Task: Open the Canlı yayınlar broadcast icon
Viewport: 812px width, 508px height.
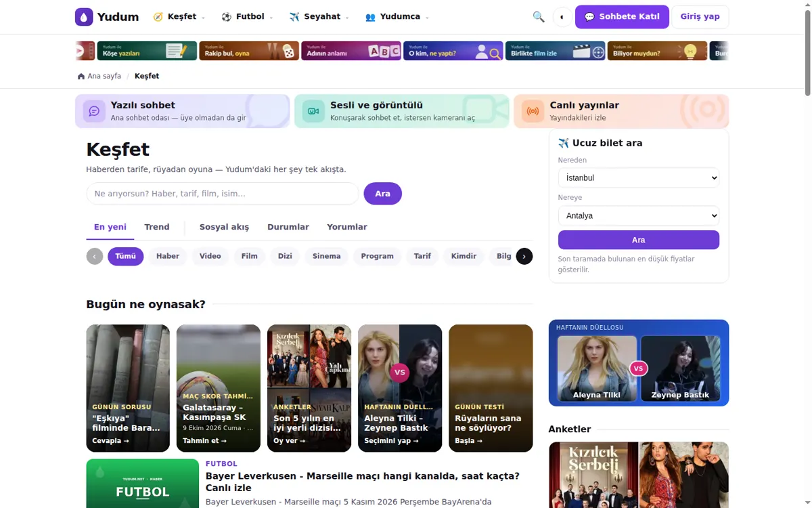Action: tap(533, 111)
